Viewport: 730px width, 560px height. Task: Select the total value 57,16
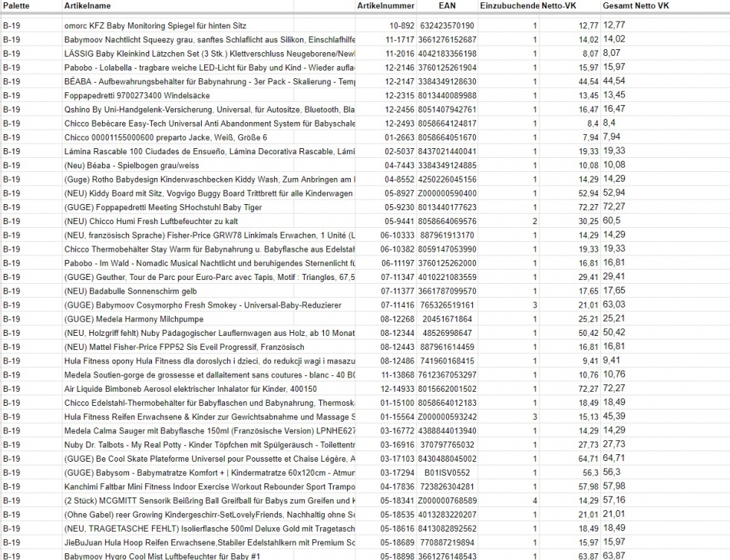tap(614, 500)
